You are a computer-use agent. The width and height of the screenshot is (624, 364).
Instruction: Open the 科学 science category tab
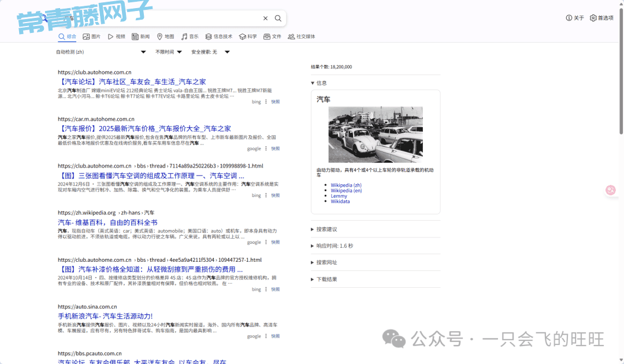coord(248,36)
